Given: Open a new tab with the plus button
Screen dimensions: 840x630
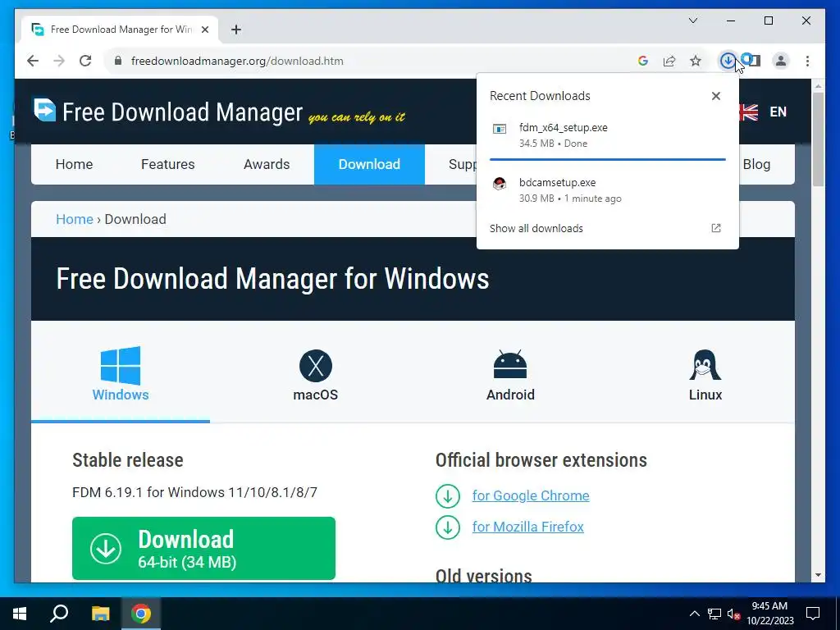Looking at the screenshot, I should pyautogui.click(x=236, y=30).
